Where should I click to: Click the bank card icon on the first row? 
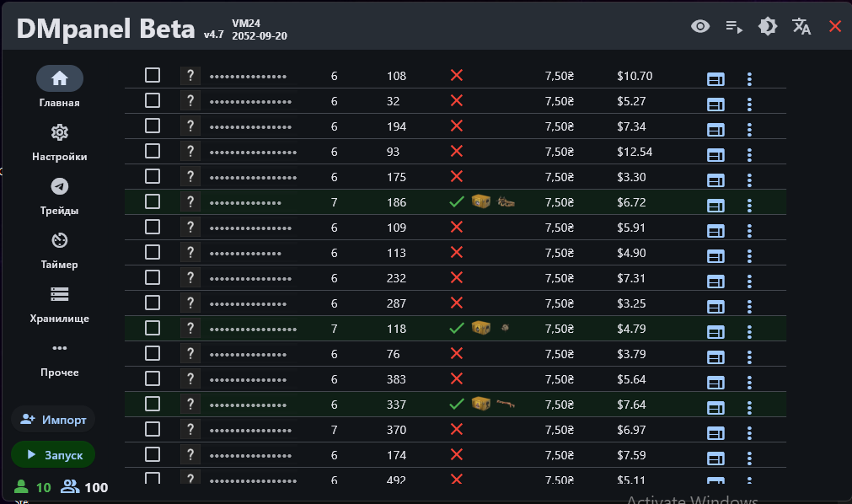coord(715,78)
